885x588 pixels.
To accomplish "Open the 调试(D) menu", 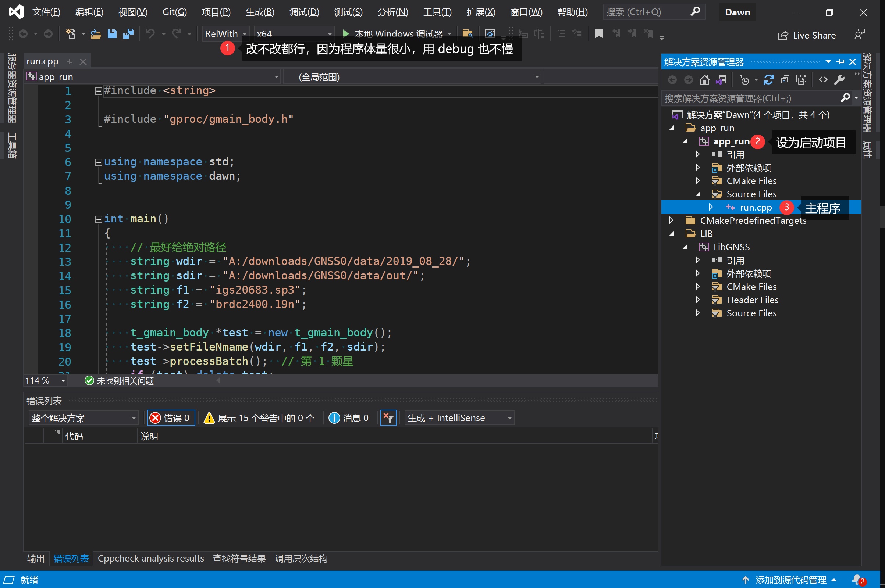I will click(304, 12).
